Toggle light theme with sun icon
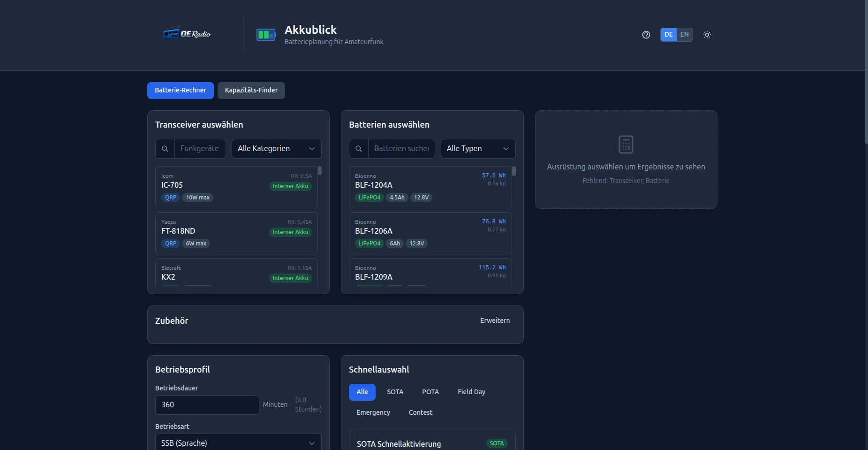This screenshot has width=868, height=450. [x=707, y=35]
